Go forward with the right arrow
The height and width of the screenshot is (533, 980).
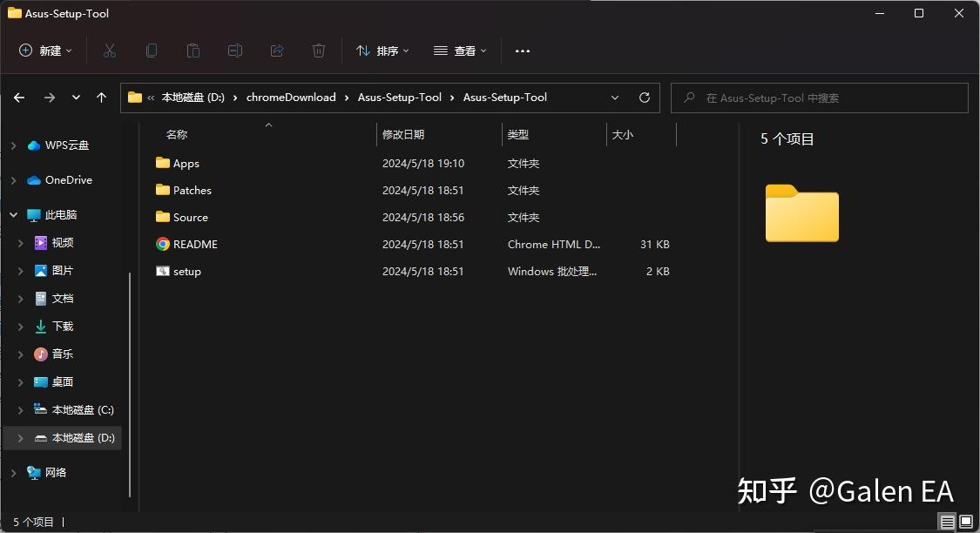(50, 98)
